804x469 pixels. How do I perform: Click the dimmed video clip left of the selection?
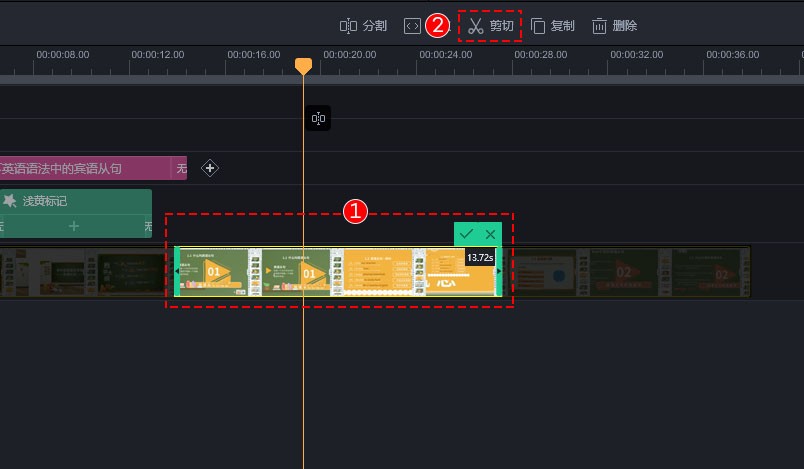click(85, 271)
